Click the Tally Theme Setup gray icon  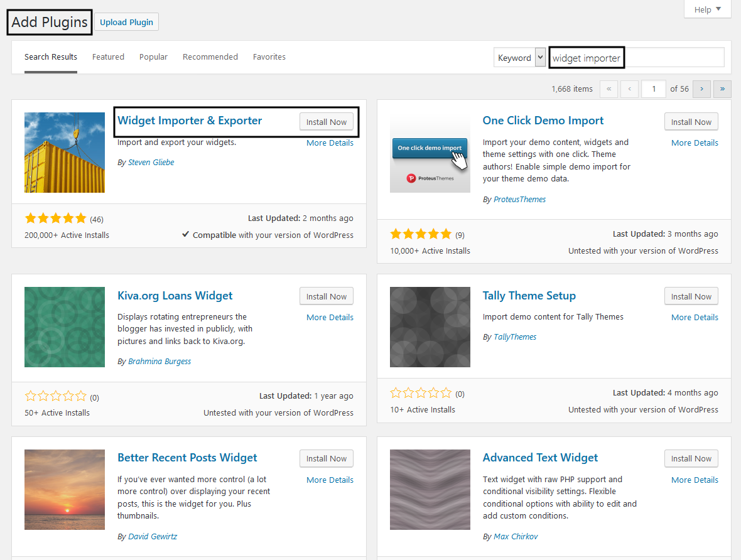click(x=430, y=327)
